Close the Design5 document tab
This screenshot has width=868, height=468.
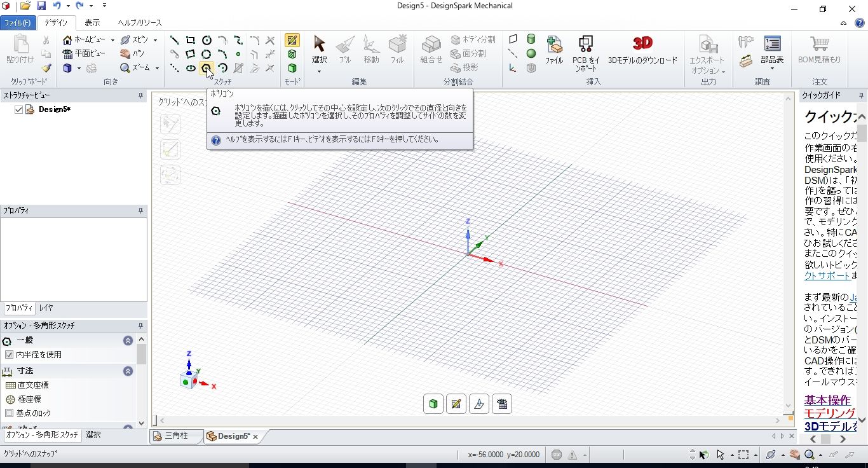pos(255,437)
